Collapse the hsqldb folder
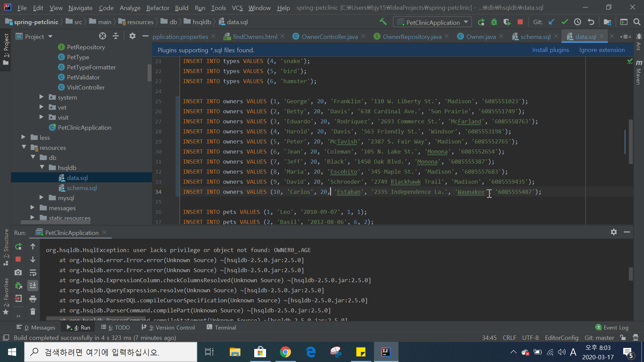This screenshot has width=644, height=362. pyautogui.click(x=42, y=167)
